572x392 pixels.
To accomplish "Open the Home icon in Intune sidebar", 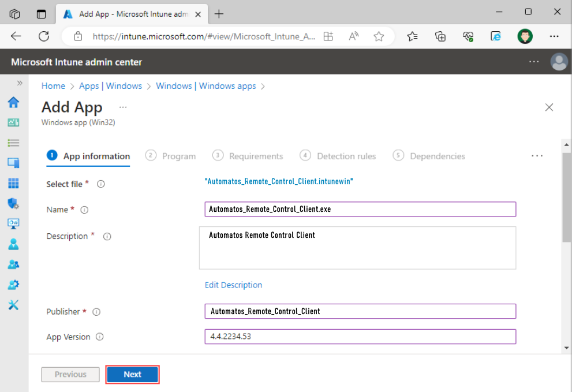I will (13, 102).
